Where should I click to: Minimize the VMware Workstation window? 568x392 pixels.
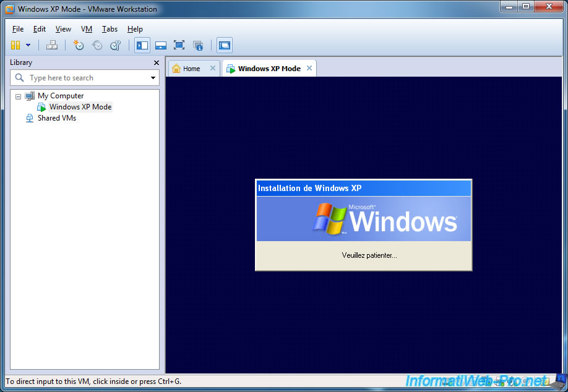tap(509, 7)
